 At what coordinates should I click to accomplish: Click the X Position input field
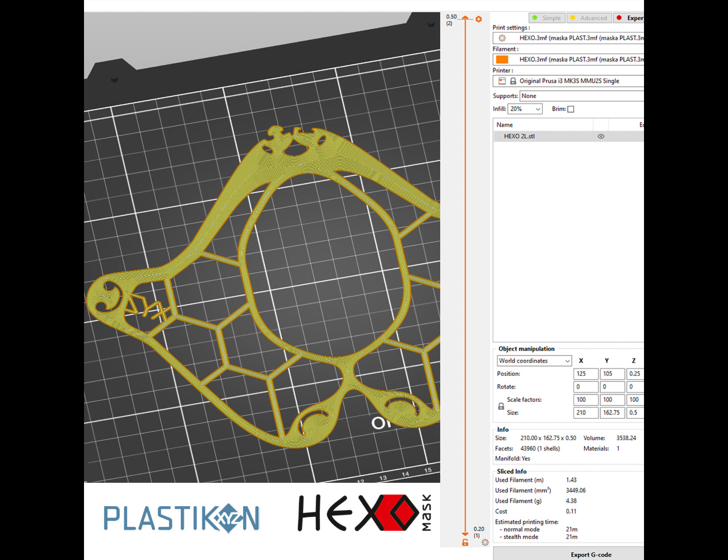click(585, 374)
